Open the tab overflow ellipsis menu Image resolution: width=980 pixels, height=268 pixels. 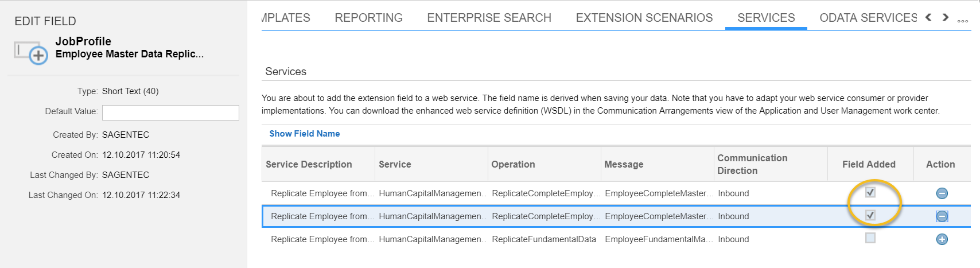click(x=963, y=21)
